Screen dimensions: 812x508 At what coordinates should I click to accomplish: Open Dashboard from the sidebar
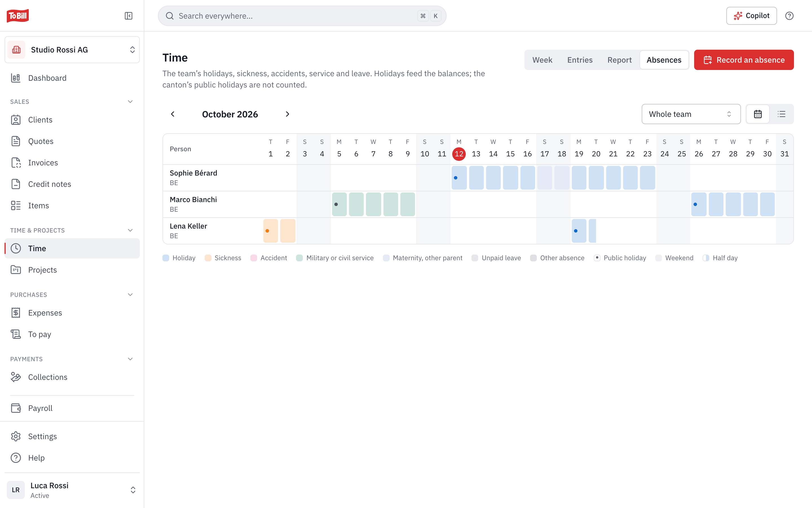pyautogui.click(x=72, y=78)
